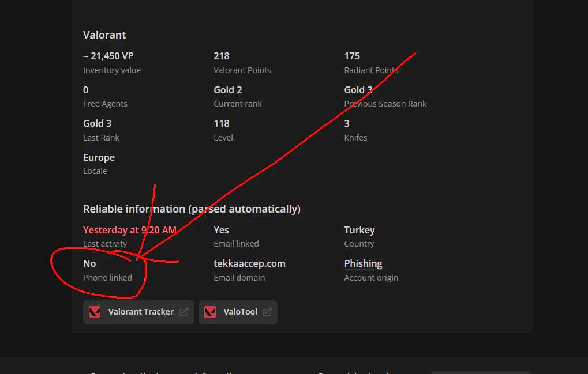Click the external link icon beside Valorant Tracker
Image resolution: width=588 pixels, height=374 pixels.
tap(183, 312)
